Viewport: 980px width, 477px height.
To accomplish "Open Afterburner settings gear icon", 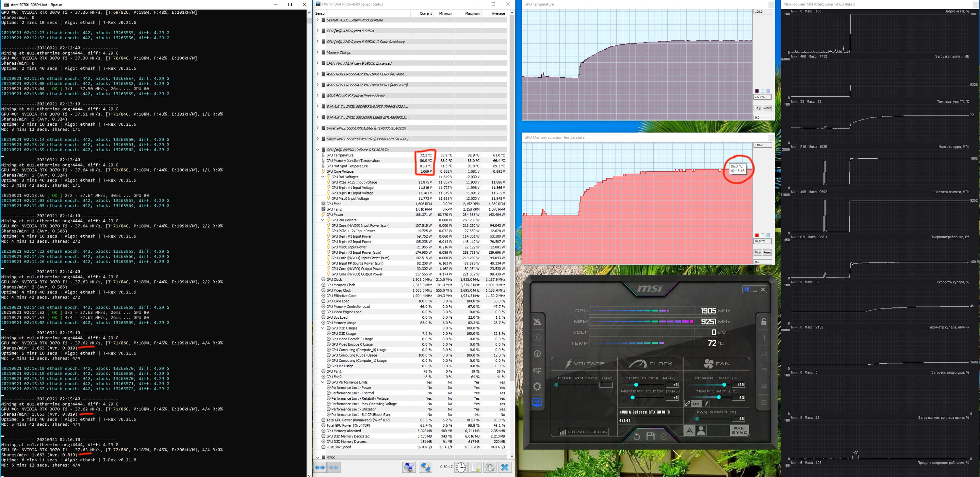I will pos(537,387).
